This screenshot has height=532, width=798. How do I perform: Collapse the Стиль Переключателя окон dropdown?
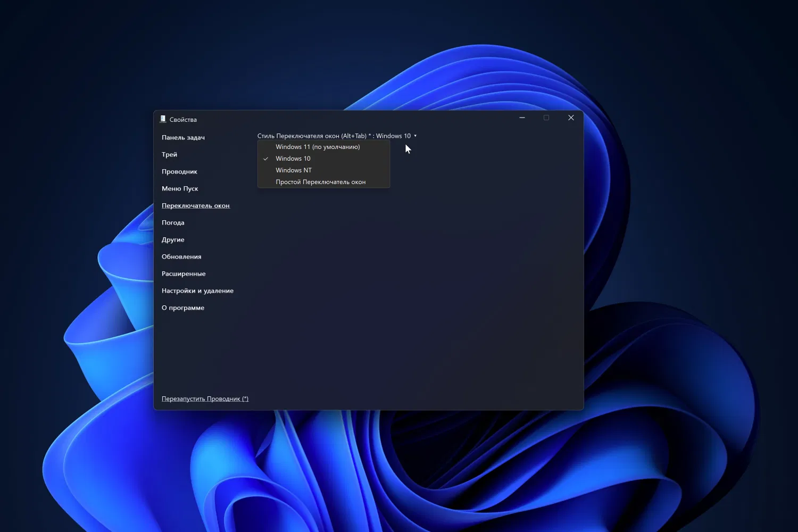pos(337,136)
